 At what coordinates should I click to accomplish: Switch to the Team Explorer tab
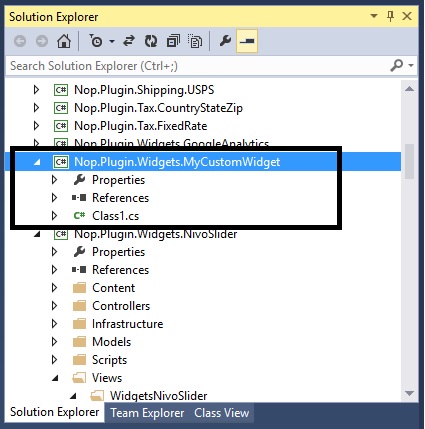tap(147, 413)
